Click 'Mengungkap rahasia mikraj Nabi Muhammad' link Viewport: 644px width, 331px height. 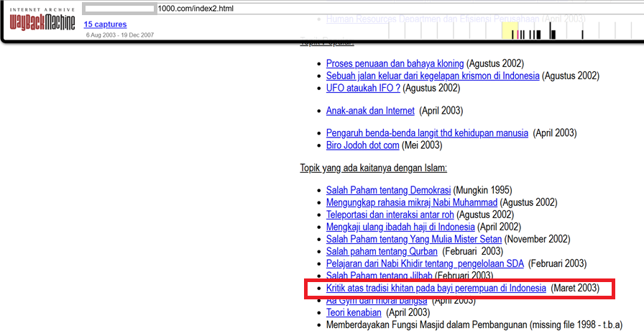pos(411,202)
